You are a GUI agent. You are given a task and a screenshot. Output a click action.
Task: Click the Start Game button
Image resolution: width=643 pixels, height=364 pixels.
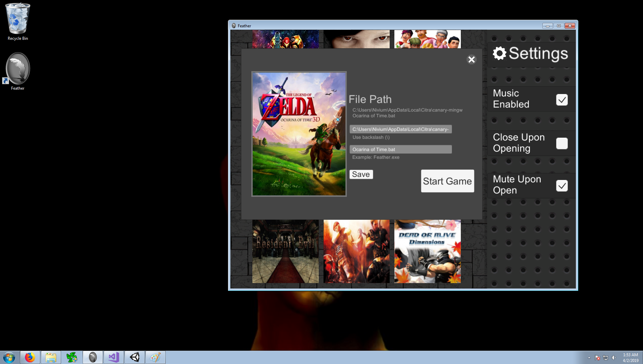[x=447, y=181]
